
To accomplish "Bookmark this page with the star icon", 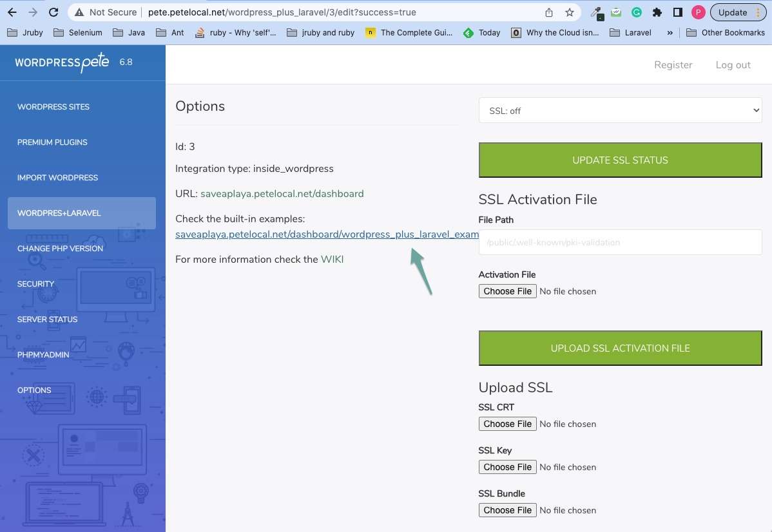I will pyautogui.click(x=570, y=12).
